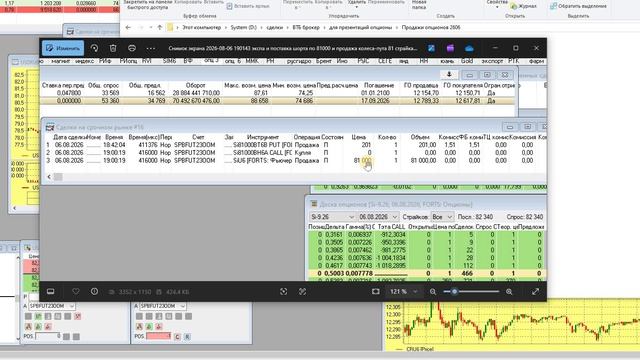Click the red POS field in right panel
The width and height of the screenshot is (640, 360).
(x=159, y=336)
